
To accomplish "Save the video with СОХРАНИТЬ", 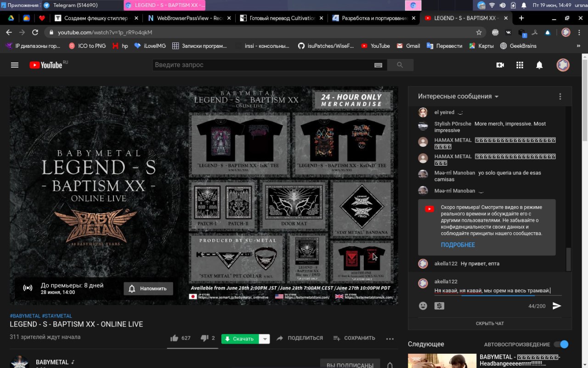I will [354, 338].
